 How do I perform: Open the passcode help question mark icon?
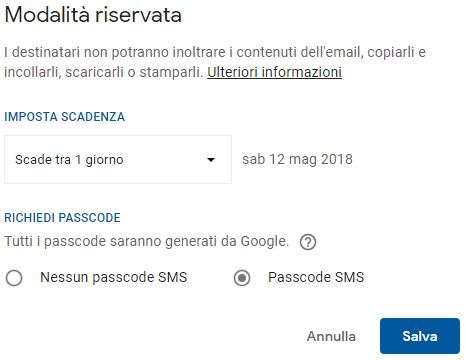click(x=308, y=242)
